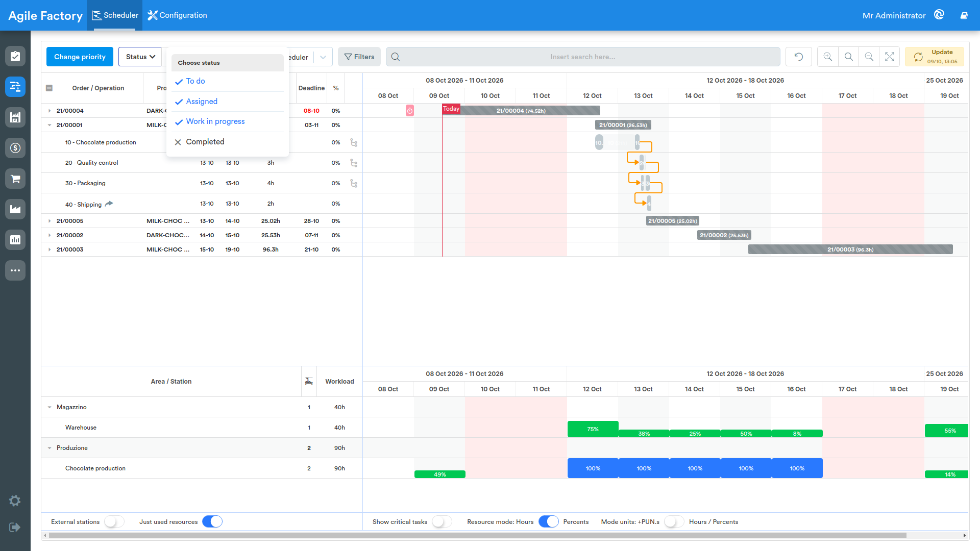The width and height of the screenshot is (980, 551).
Task: Zoom in on the Gantt chart
Action: pos(828,57)
